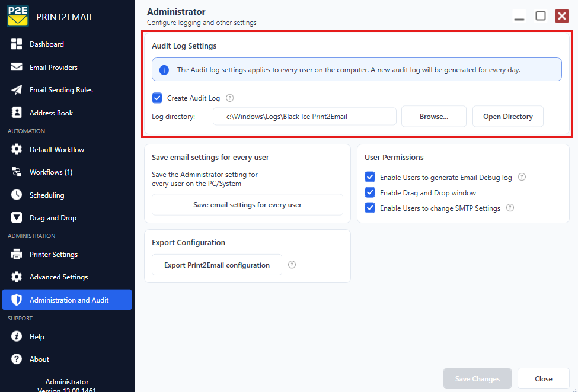Click the Administrator user label in sidebar
The height and width of the screenshot is (392, 578).
point(67,382)
